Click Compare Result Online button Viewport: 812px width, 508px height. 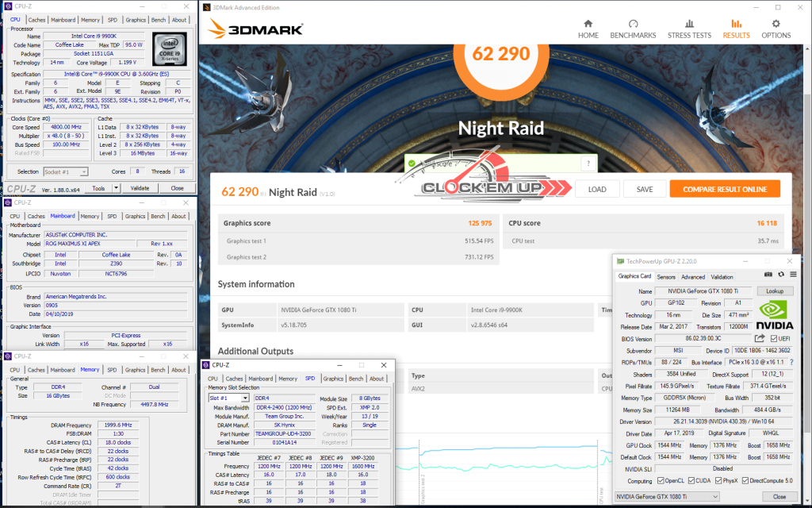pyautogui.click(x=724, y=189)
